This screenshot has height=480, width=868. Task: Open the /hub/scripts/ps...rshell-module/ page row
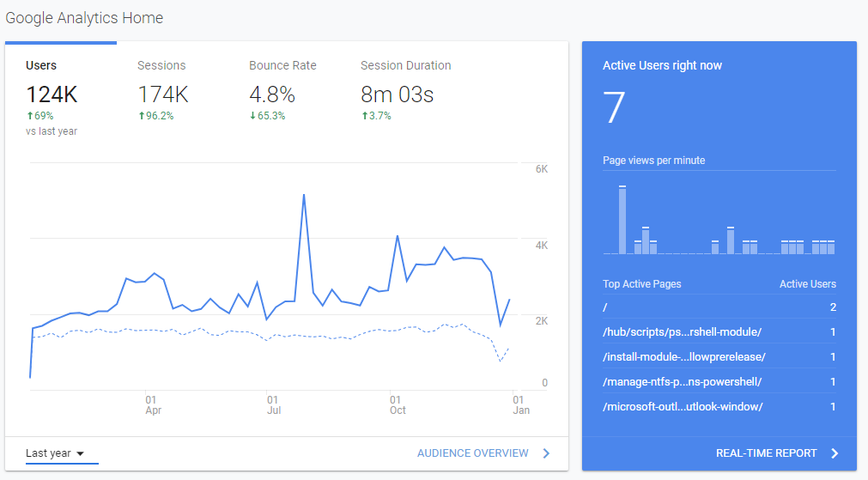click(x=682, y=332)
